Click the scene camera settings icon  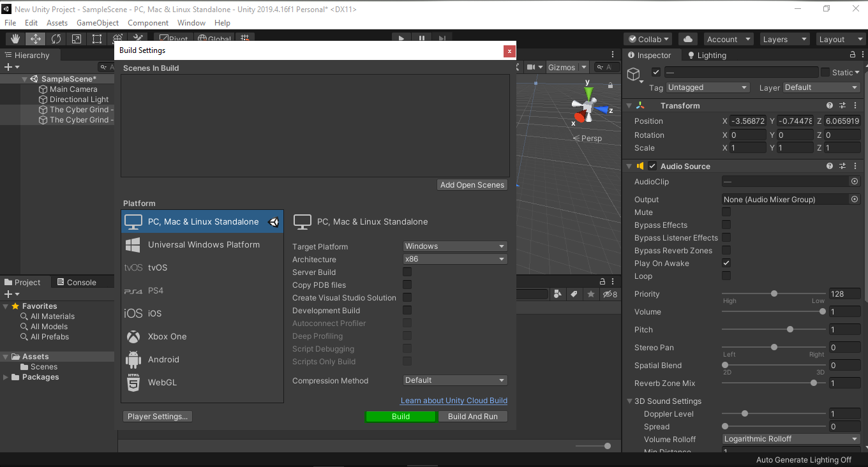pyautogui.click(x=532, y=67)
